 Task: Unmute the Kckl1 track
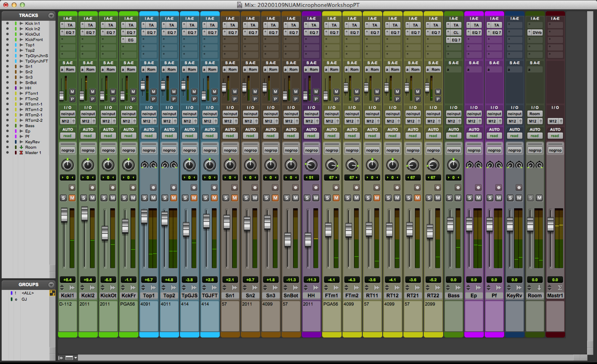click(72, 198)
